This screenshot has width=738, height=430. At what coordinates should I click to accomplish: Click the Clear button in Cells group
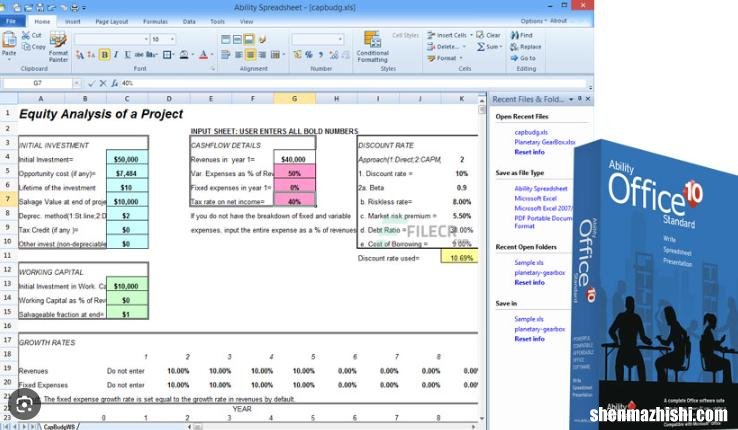pos(488,35)
